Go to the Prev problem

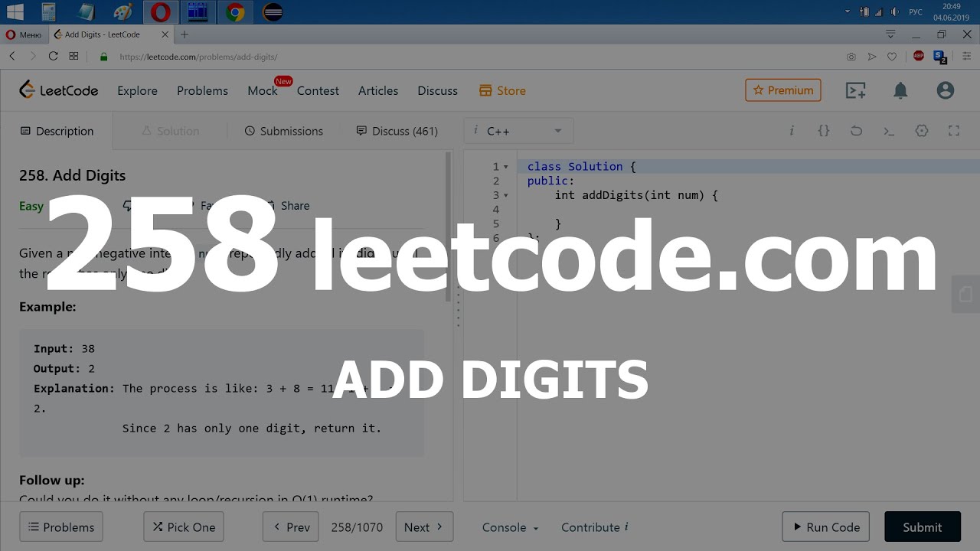point(291,527)
